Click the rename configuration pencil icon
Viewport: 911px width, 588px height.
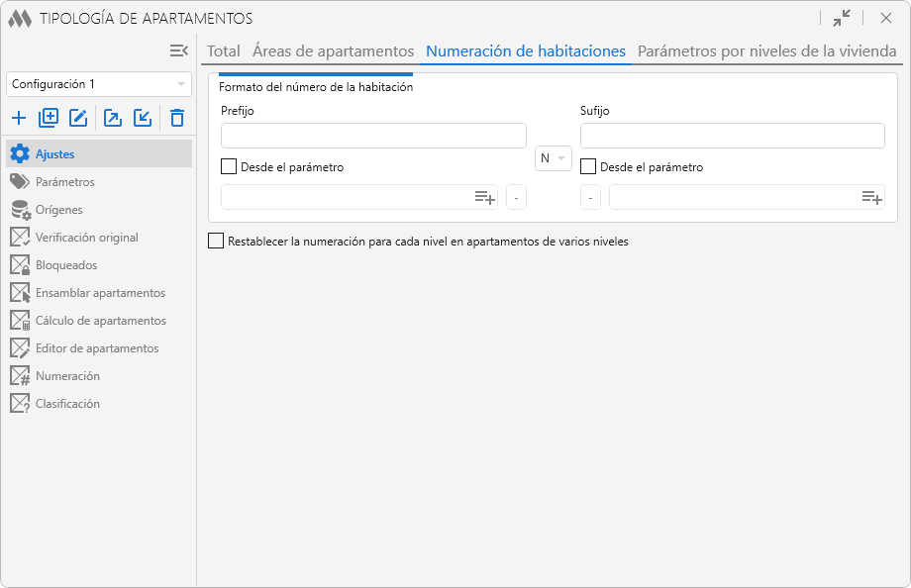[x=78, y=119]
